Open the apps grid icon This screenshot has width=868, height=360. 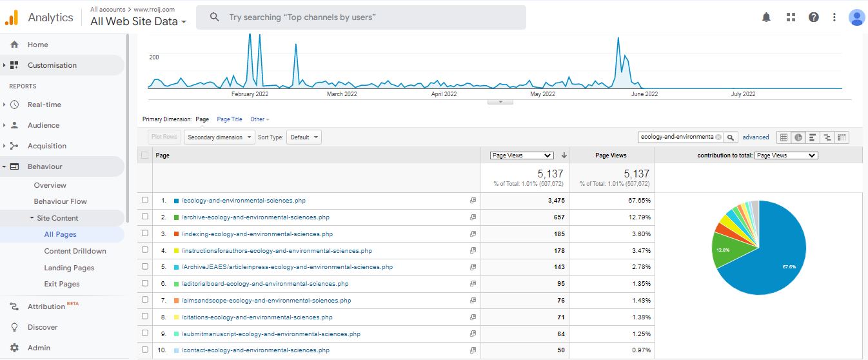pyautogui.click(x=791, y=17)
